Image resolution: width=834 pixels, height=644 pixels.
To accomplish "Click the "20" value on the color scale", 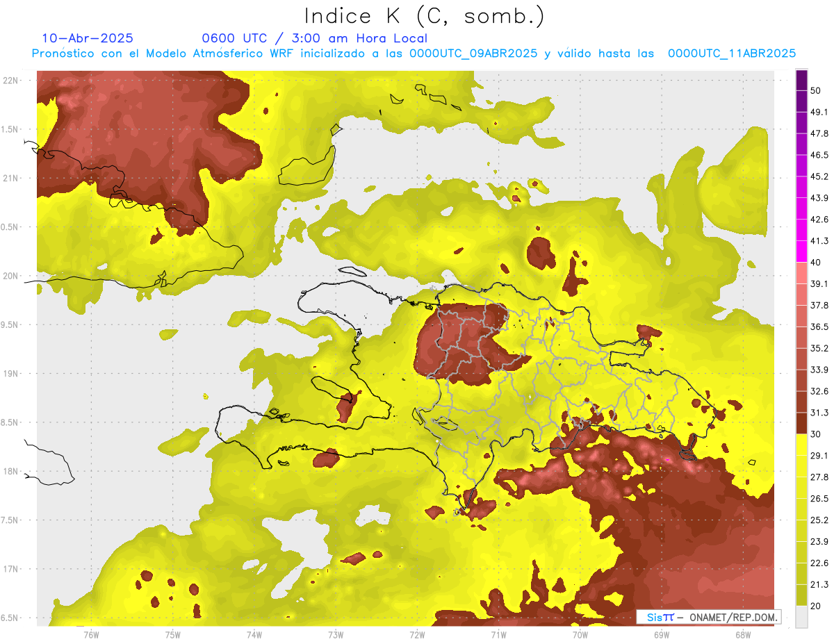I will [816, 606].
